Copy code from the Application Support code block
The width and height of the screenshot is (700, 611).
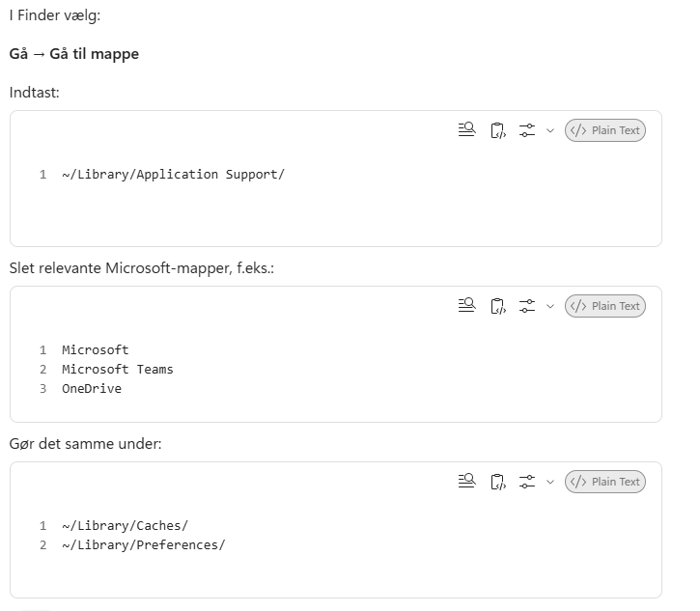point(498,130)
